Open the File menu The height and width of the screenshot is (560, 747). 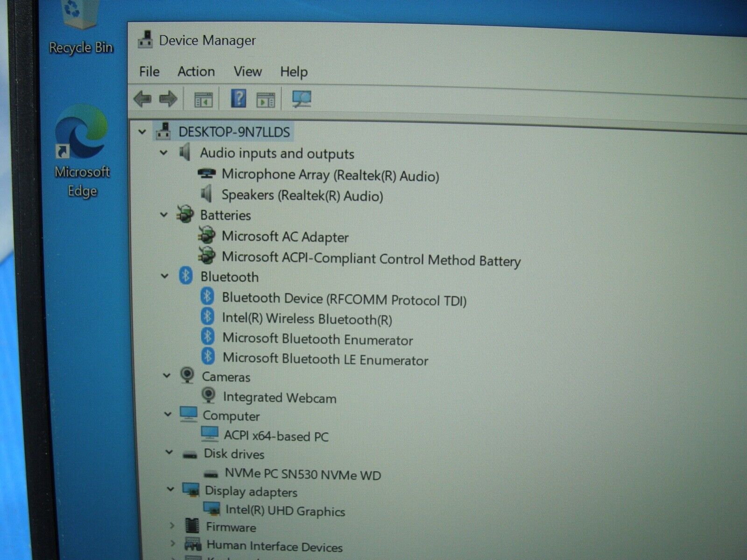pyautogui.click(x=149, y=71)
